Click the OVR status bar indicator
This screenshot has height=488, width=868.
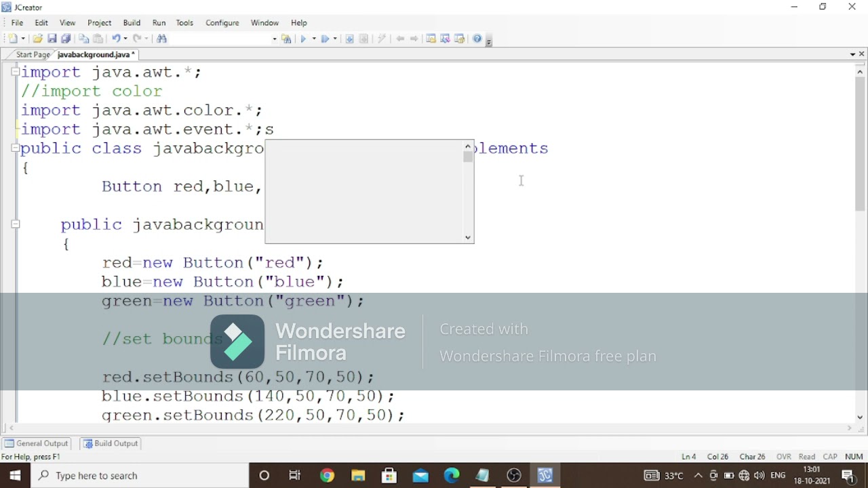coord(784,457)
